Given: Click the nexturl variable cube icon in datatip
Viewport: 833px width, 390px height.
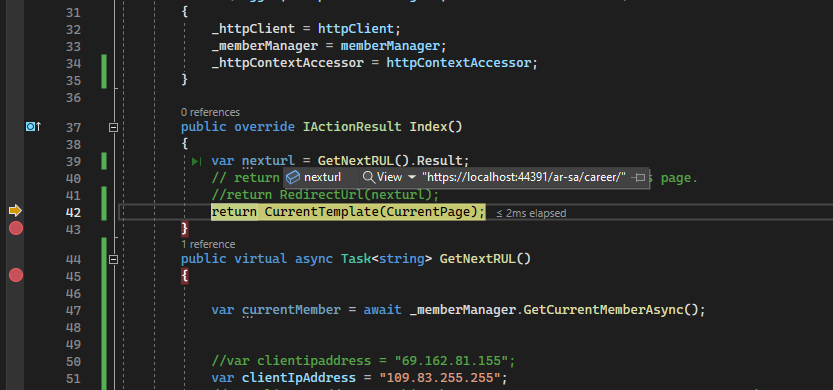Looking at the screenshot, I should tap(294, 177).
